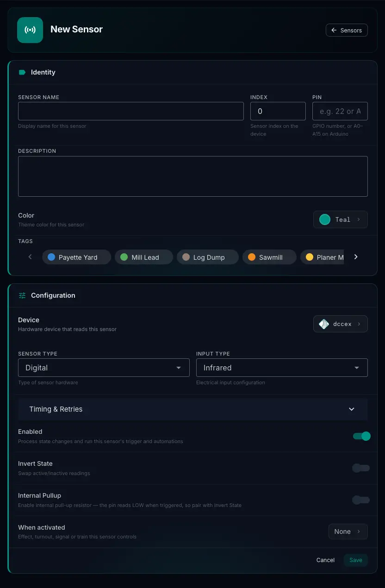Click 'Type of sensor hardware' hint text
This screenshot has width=385, height=588.
click(x=48, y=382)
